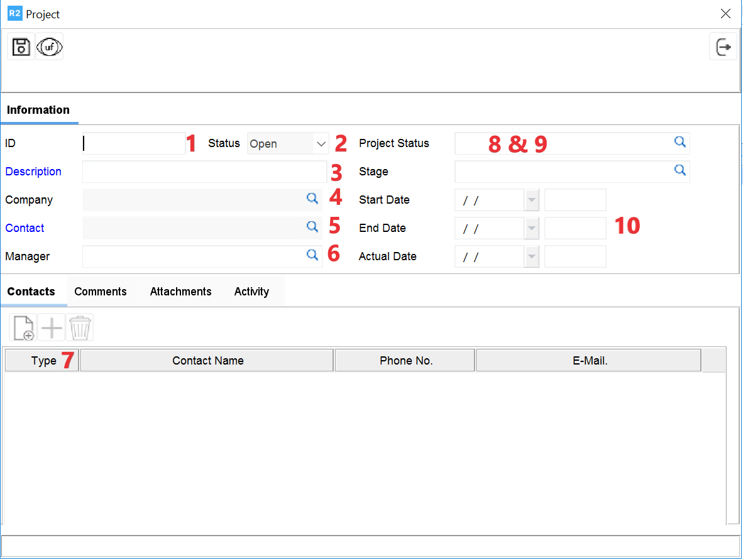
Task: Click the new document icon in Contacts toolbar
Action: point(24,328)
